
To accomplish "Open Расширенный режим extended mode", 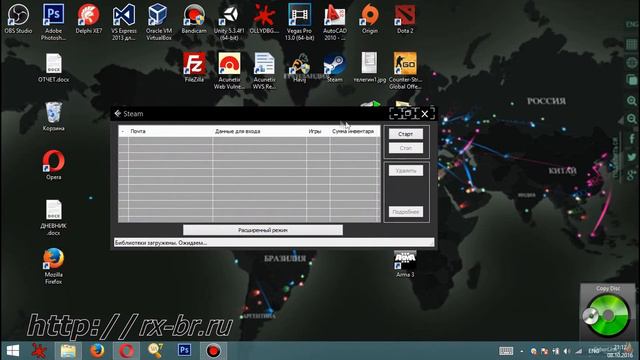I will tap(263, 230).
